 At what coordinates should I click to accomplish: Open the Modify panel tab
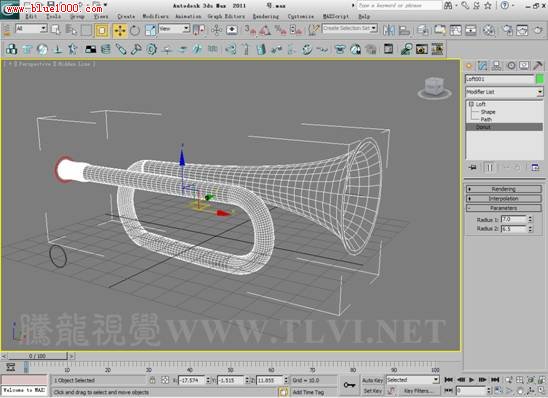[x=482, y=66]
